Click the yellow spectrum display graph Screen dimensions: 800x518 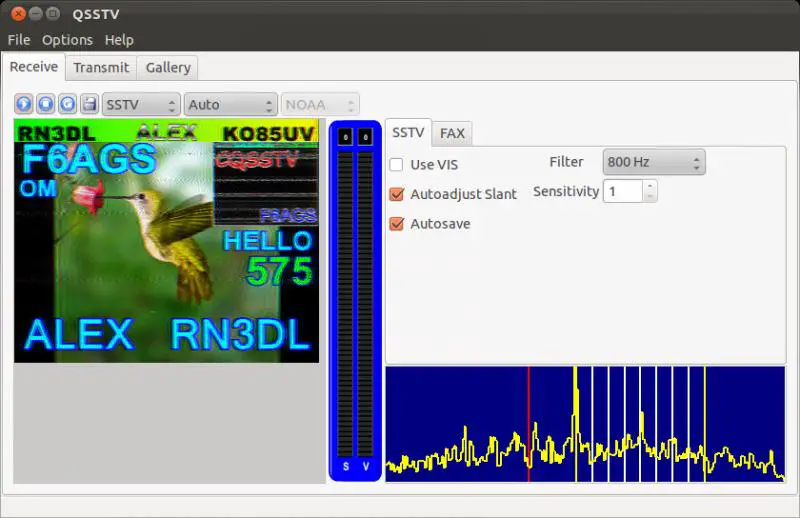coord(585,424)
